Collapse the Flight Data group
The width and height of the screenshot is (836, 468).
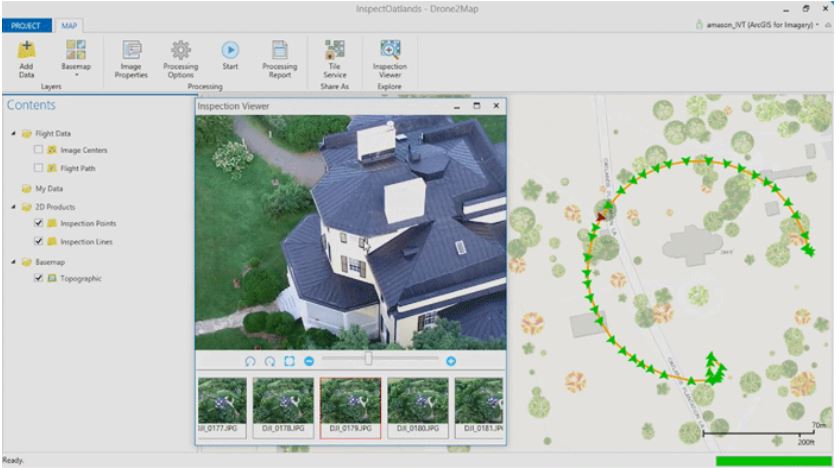click(13, 133)
